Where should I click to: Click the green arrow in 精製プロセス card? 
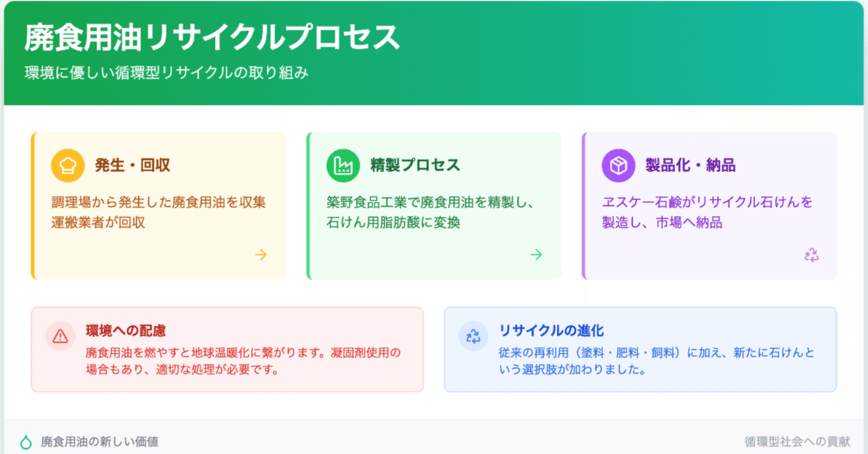[x=536, y=254]
